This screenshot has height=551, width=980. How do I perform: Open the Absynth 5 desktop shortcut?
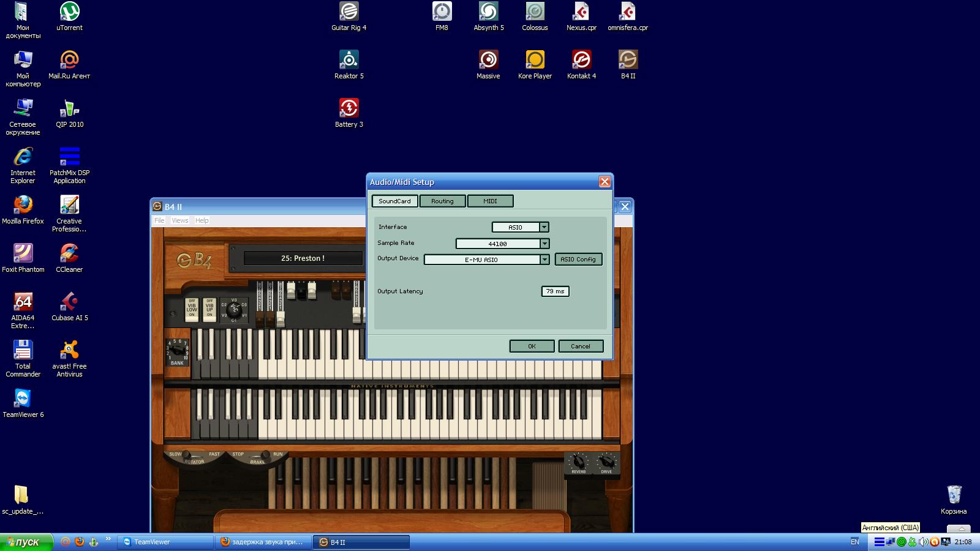(488, 17)
